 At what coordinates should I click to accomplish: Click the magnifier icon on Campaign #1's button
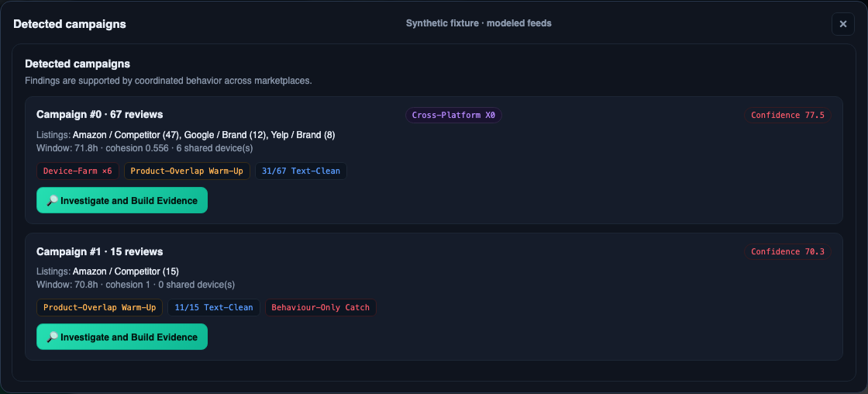[x=52, y=337]
